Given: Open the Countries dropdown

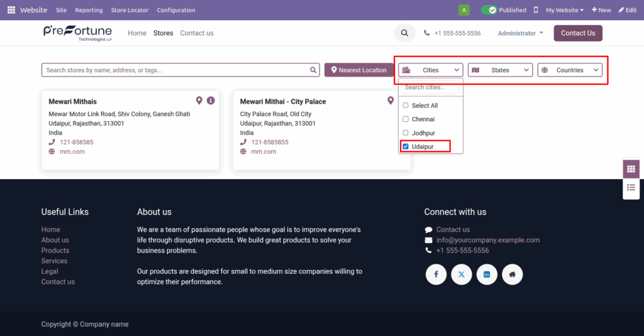Looking at the screenshot, I should pyautogui.click(x=570, y=70).
